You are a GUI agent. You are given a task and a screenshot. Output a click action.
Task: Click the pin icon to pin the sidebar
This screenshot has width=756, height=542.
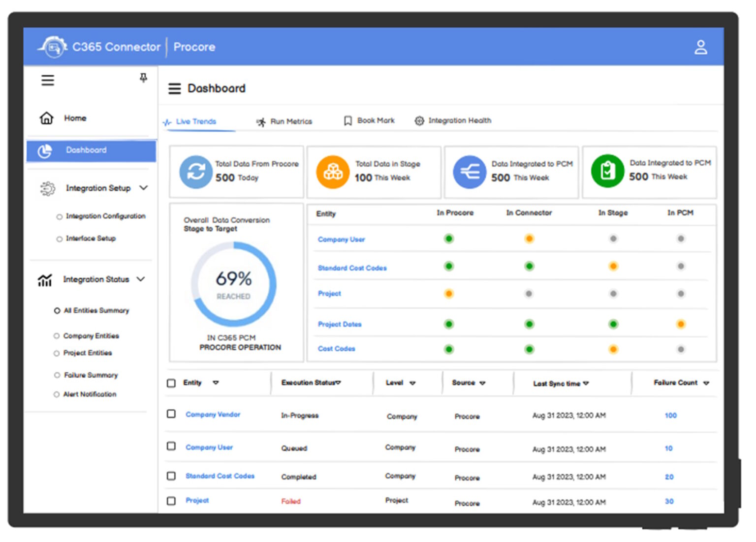point(143,78)
